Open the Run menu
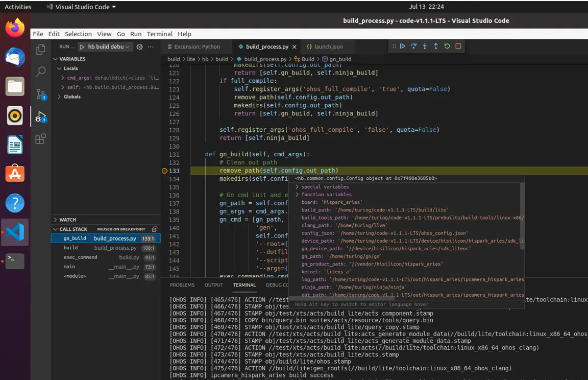Viewport: 588px width, 380px height. [136, 34]
